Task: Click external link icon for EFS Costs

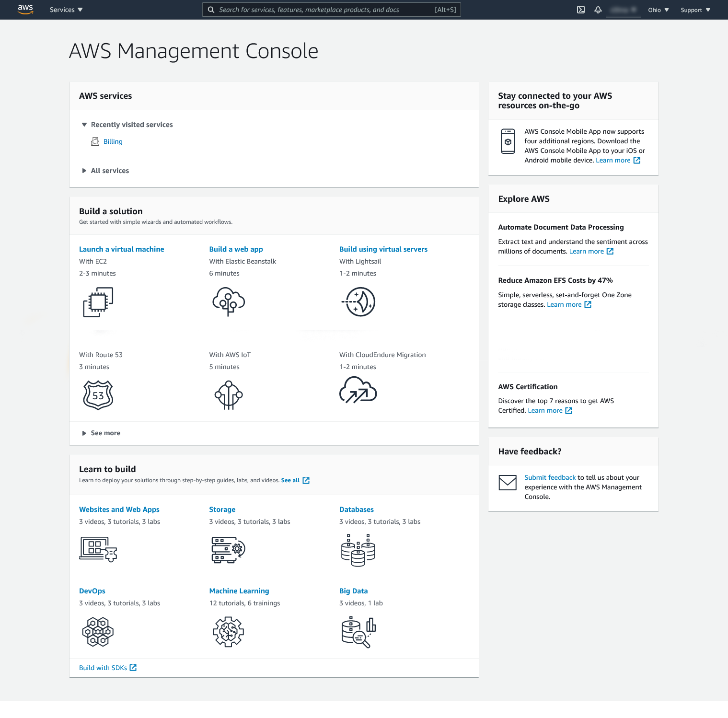Action: (x=588, y=305)
